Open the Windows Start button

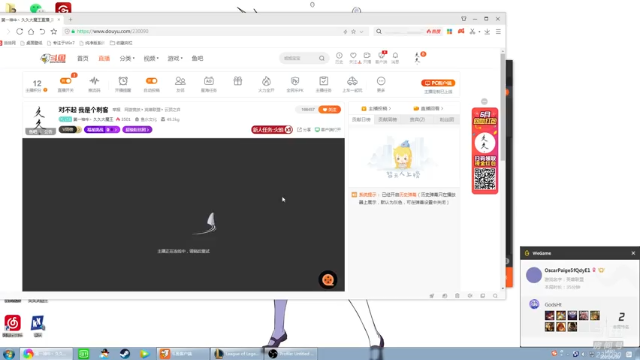(x=9, y=354)
